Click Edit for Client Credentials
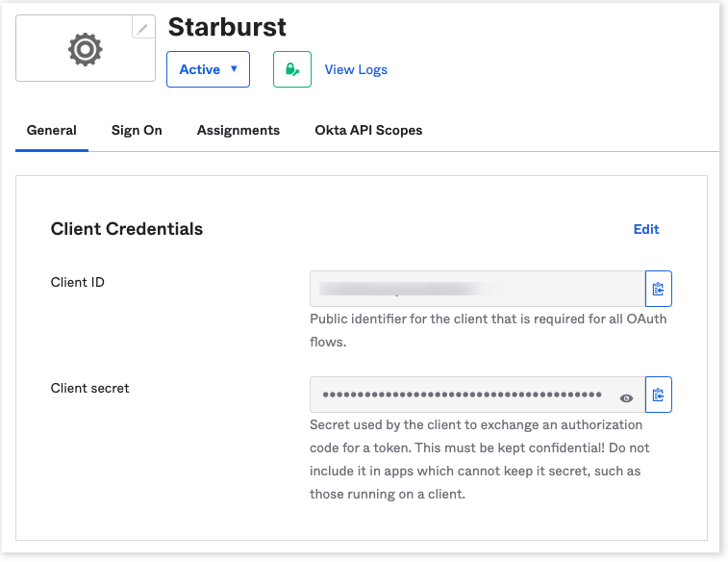This screenshot has height=562, width=728. [646, 229]
